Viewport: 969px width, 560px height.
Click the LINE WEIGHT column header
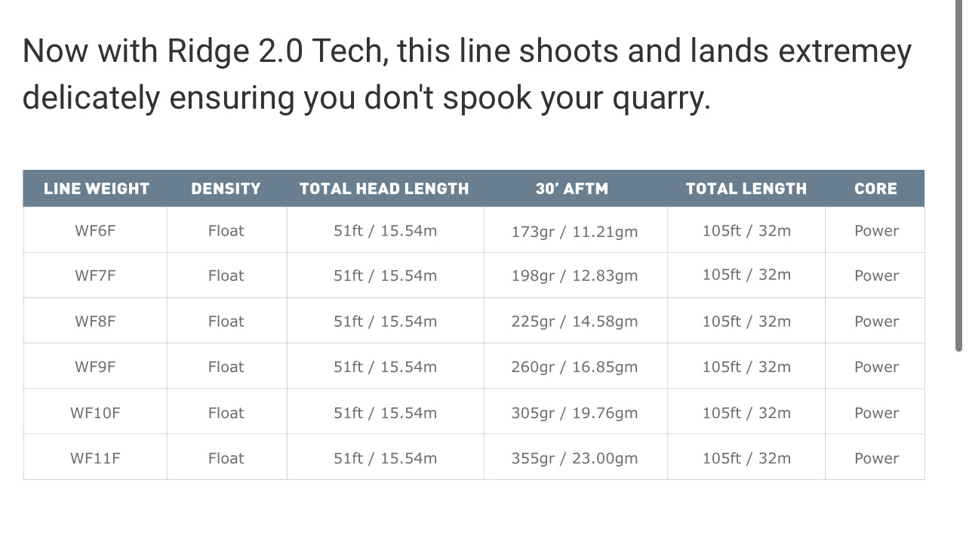tap(96, 189)
